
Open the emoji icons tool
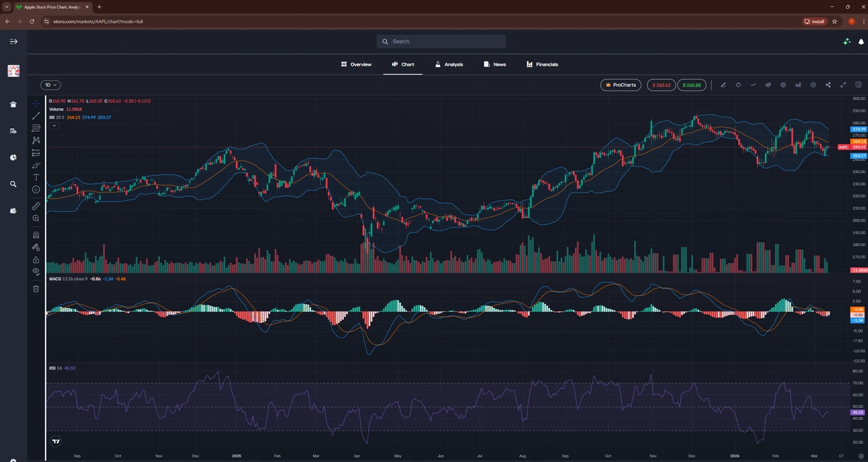pos(36,189)
